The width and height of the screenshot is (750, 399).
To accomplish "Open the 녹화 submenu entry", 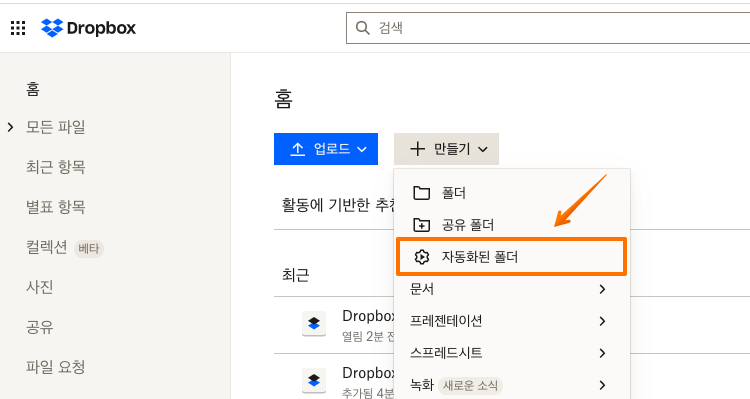I will [511, 385].
